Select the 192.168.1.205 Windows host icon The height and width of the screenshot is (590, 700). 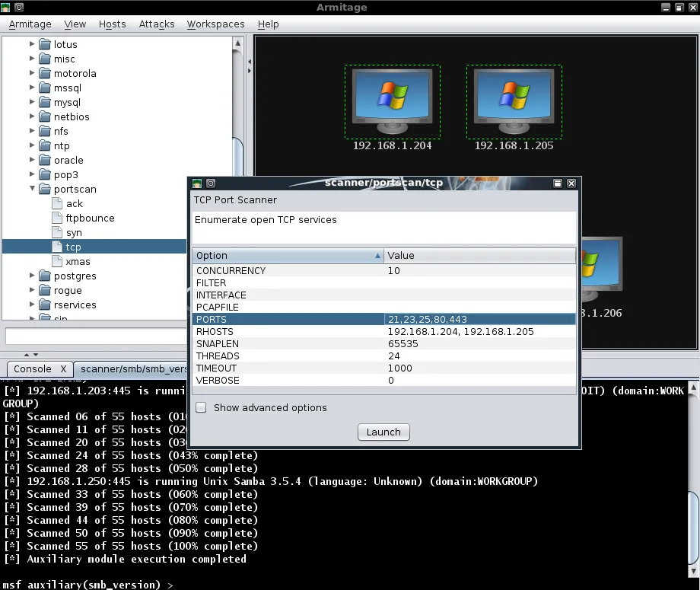tap(514, 100)
